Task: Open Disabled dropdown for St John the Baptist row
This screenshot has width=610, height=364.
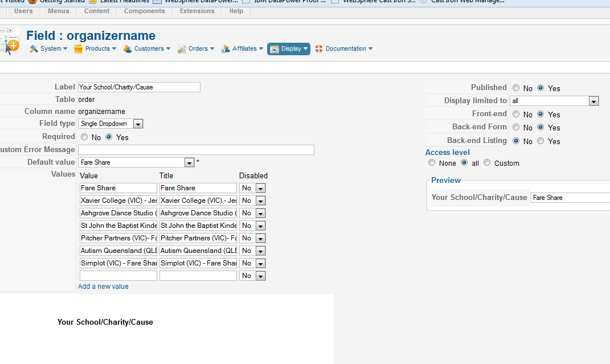Action: pos(252,226)
